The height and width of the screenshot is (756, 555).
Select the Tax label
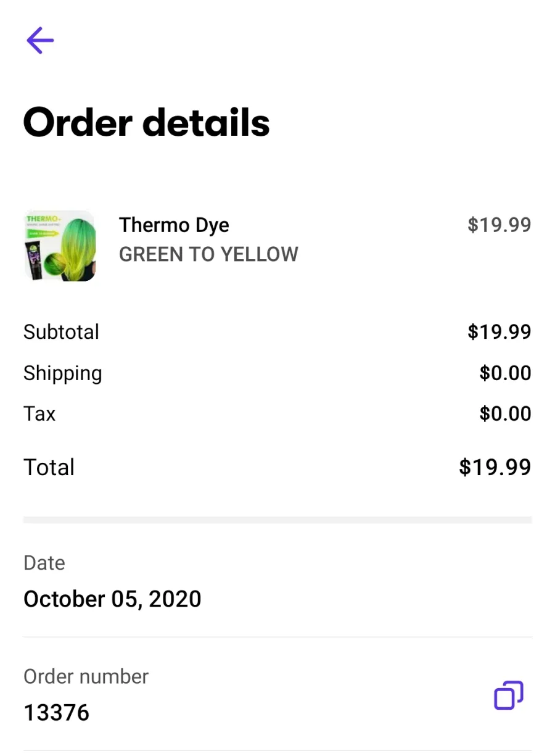[x=39, y=413]
